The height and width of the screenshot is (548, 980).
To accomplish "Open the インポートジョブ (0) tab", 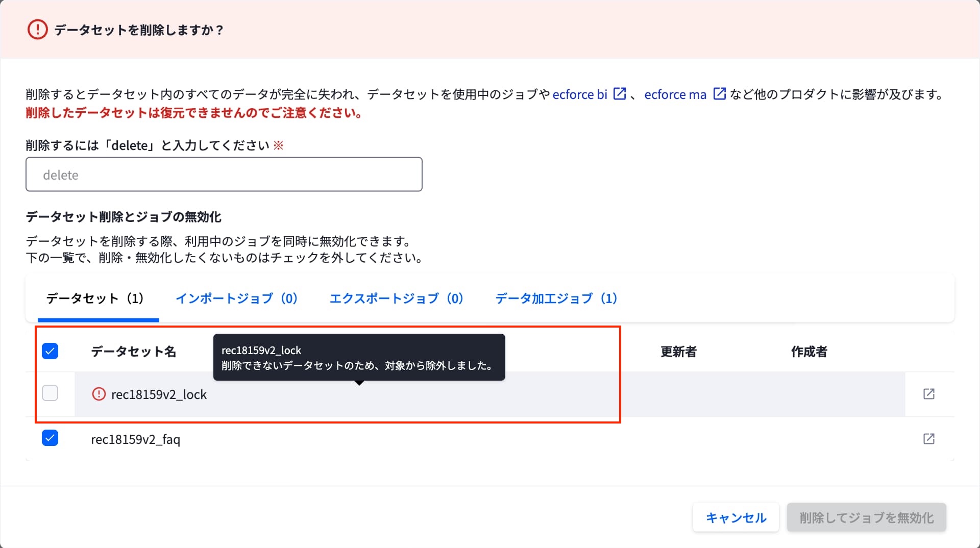I will pos(237,298).
